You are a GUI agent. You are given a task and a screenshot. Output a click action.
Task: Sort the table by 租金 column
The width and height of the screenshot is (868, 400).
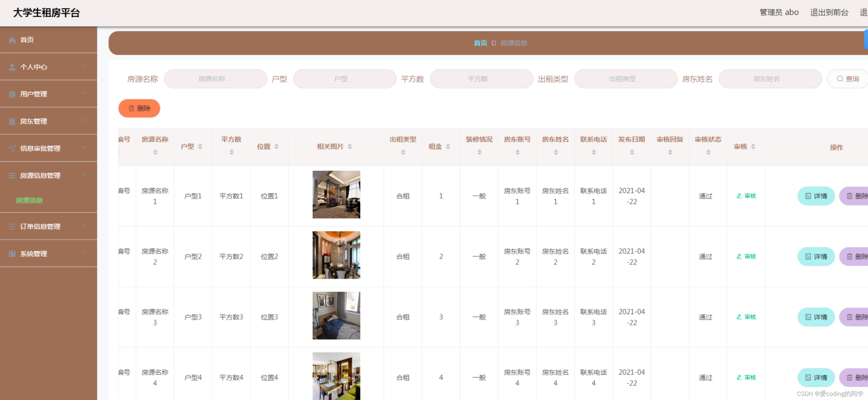coord(448,146)
